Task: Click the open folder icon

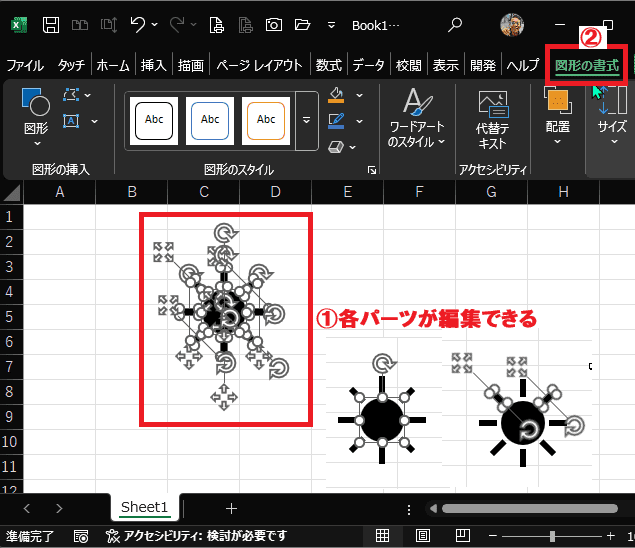Action: coord(303,25)
